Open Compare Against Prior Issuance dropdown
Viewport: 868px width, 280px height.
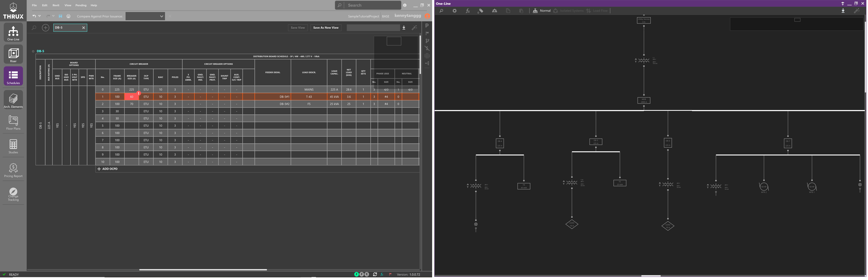tap(145, 16)
